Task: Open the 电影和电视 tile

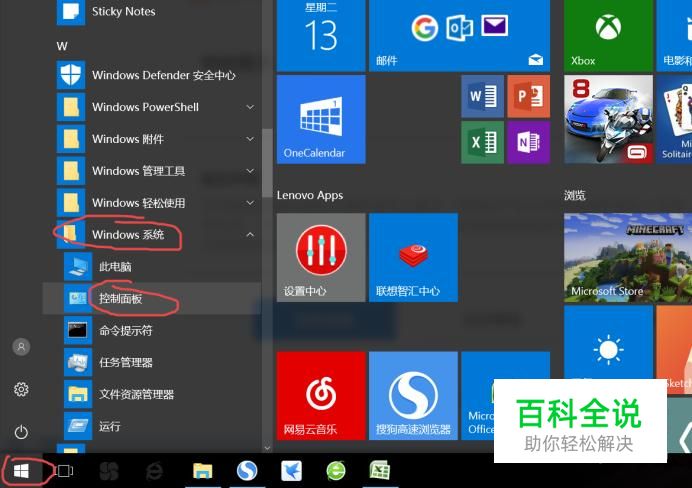Action: [x=674, y=35]
